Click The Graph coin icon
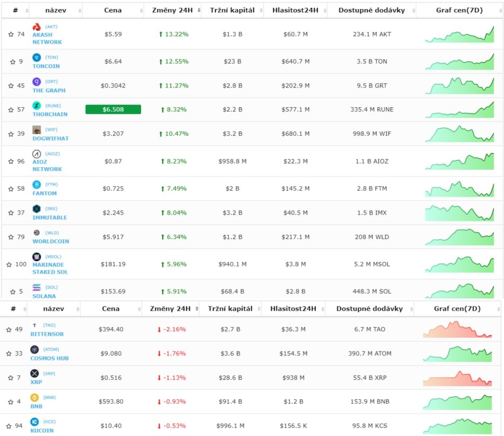The height and width of the screenshot is (436, 504). [37, 82]
